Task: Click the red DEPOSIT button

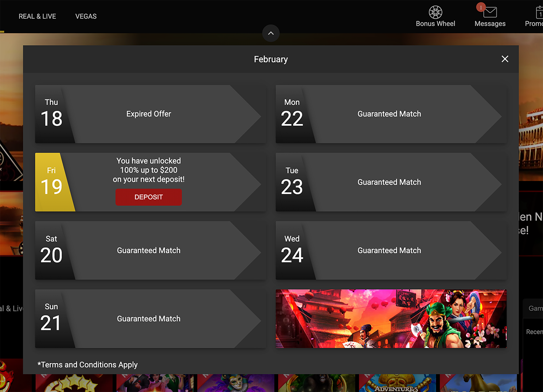Action: pos(148,197)
